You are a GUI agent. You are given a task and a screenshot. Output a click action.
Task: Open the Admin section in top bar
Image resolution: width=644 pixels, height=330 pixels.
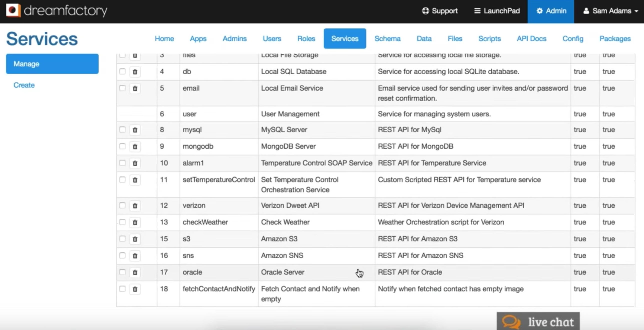pos(551,11)
